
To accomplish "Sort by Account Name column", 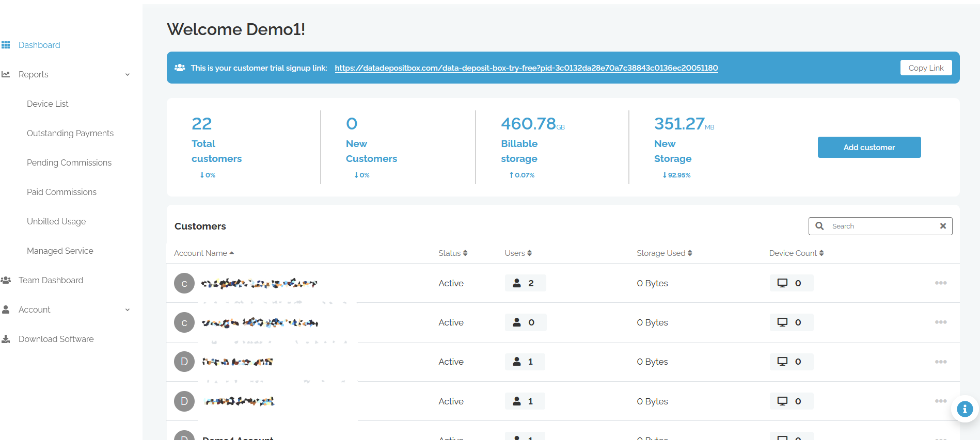I will click(204, 253).
